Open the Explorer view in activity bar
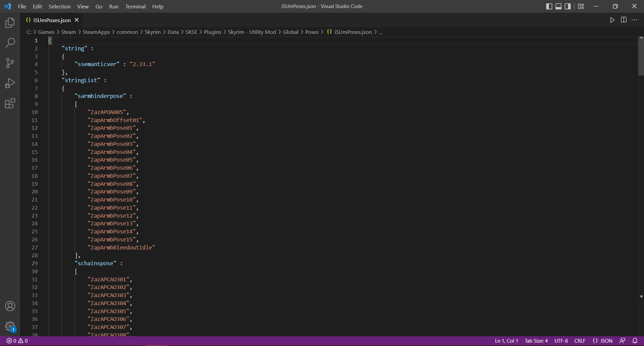This screenshot has width=644, height=346. 10,23
